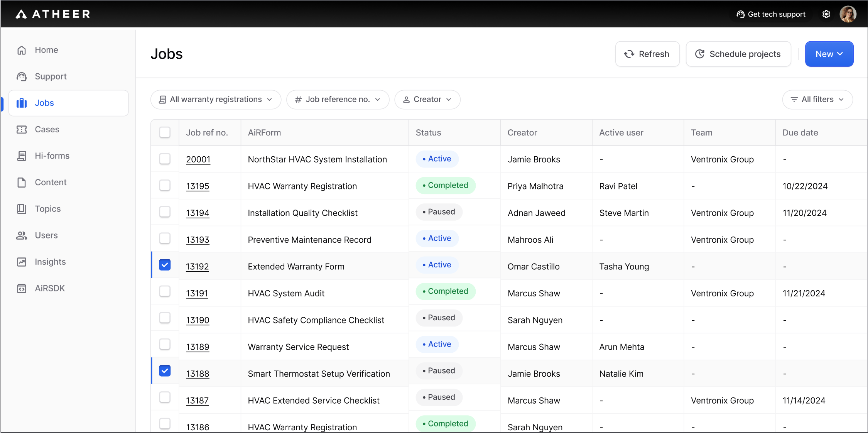The width and height of the screenshot is (868, 433).
Task: Open the Cases page
Action: coord(68,129)
